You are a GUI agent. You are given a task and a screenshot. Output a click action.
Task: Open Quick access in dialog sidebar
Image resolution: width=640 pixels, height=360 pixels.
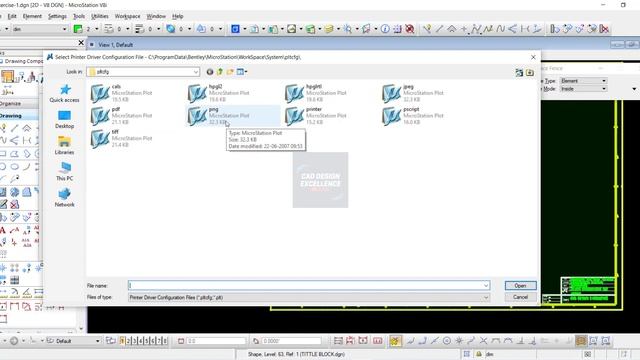(64, 93)
